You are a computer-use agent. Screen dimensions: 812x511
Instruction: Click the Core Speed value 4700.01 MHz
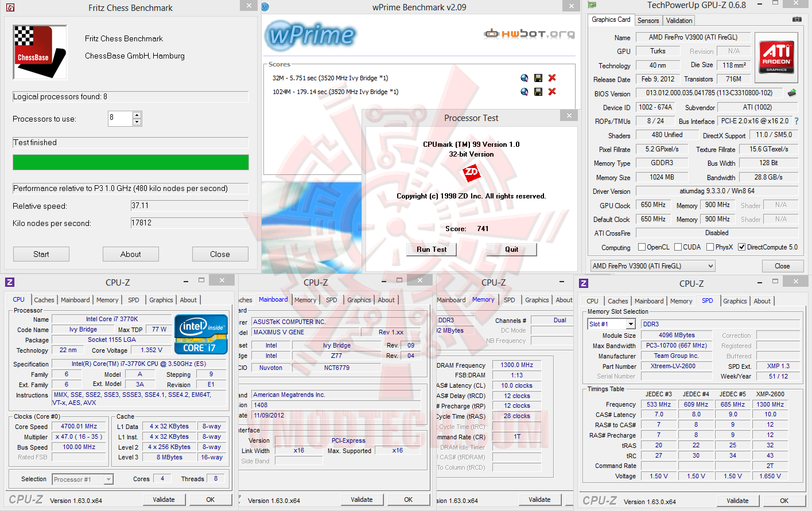click(79, 427)
